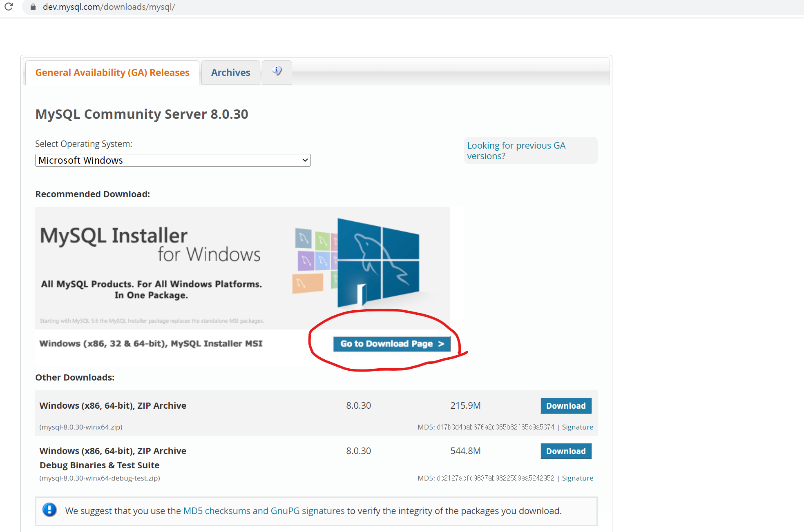Open the information bubble icon tab
This screenshot has height=532, width=804.
[277, 71]
